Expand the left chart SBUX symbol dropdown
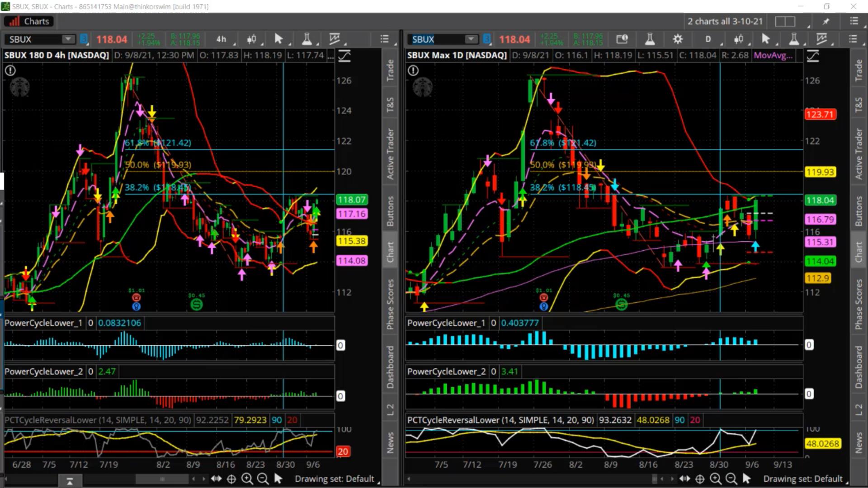868x488 pixels. [68, 39]
